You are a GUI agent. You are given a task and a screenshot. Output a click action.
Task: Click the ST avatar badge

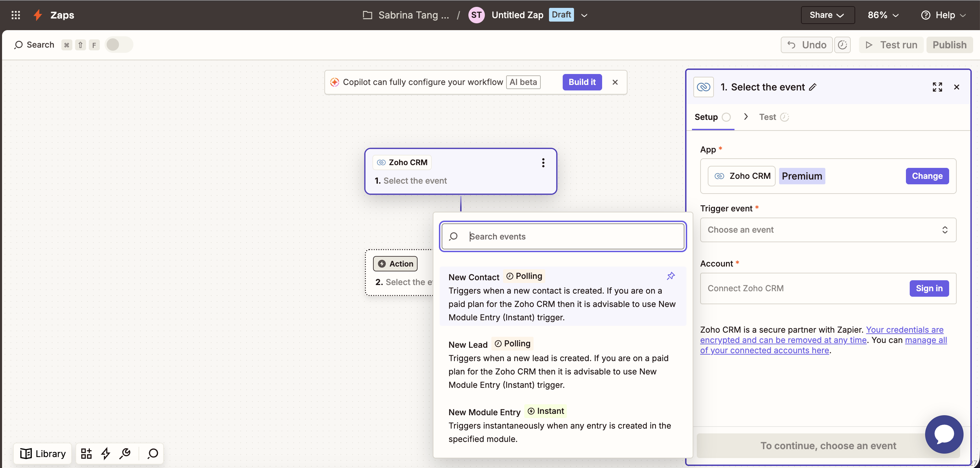(x=476, y=15)
